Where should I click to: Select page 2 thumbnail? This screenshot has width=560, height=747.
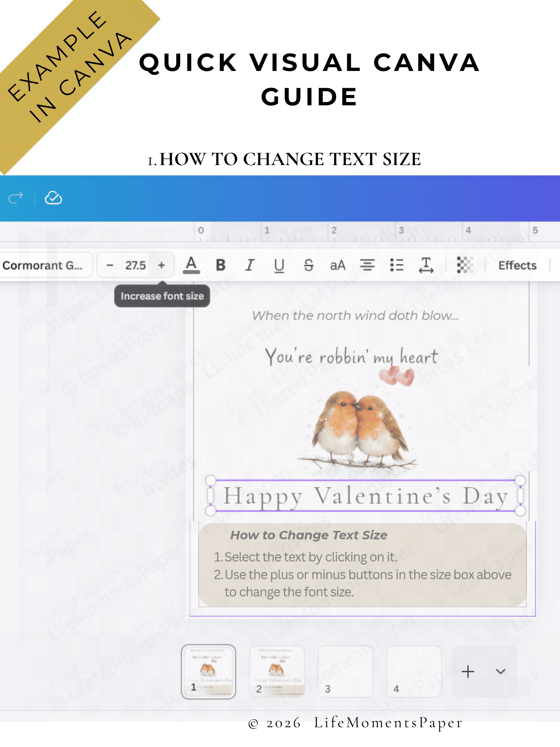277,672
